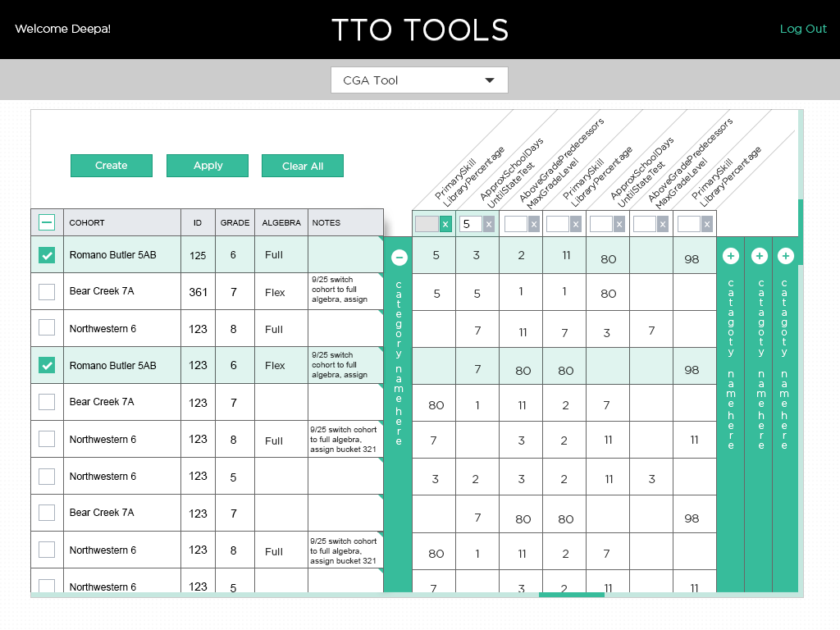Check the first Bear Creek 7A ID 123 row
The height and width of the screenshot is (630, 840).
47,402
